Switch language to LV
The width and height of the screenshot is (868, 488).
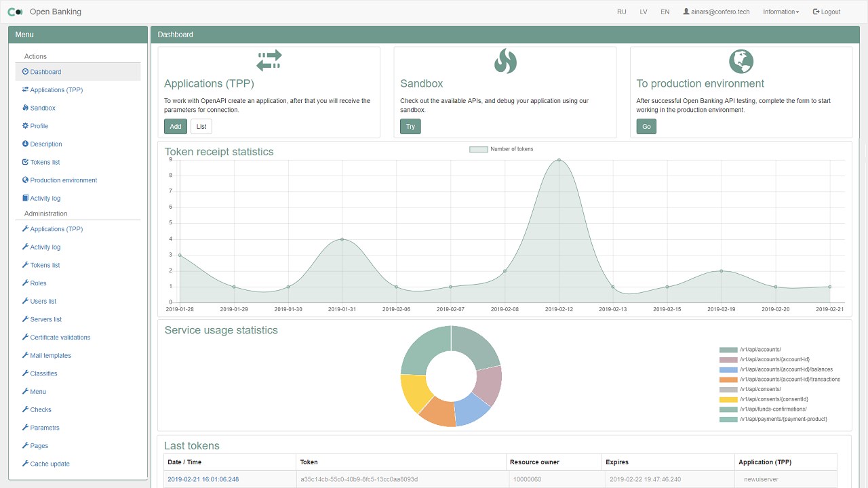[x=644, y=12]
